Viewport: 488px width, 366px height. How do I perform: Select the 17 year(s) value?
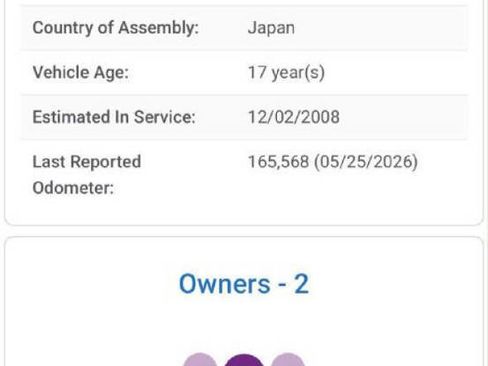286,73
